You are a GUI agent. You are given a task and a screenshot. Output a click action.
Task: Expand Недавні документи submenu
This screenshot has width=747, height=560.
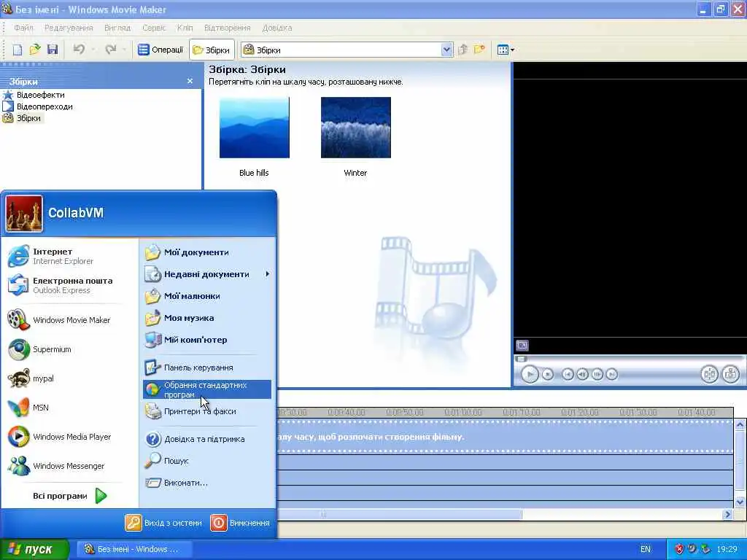click(x=207, y=274)
